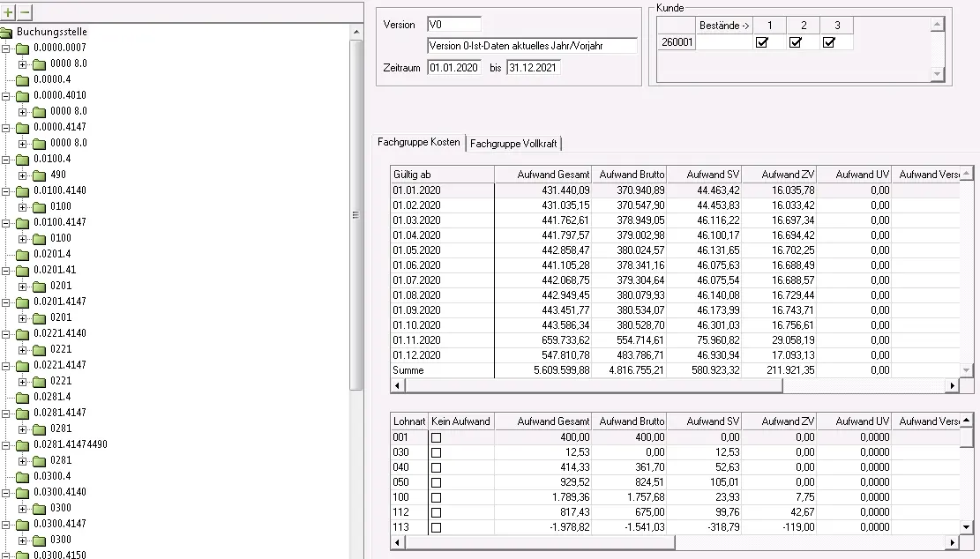Click folder icon of 0.0000.0007
The height and width of the screenshot is (559, 980).
tap(23, 48)
